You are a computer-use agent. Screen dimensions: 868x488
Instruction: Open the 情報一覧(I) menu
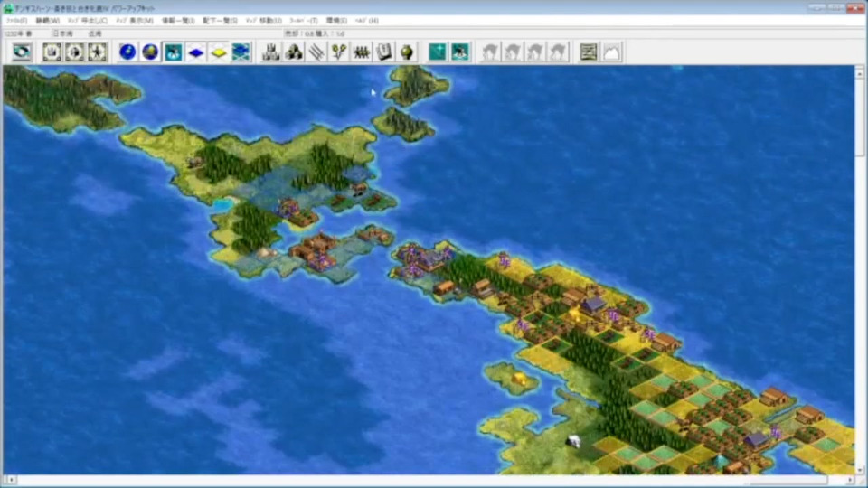tap(178, 21)
